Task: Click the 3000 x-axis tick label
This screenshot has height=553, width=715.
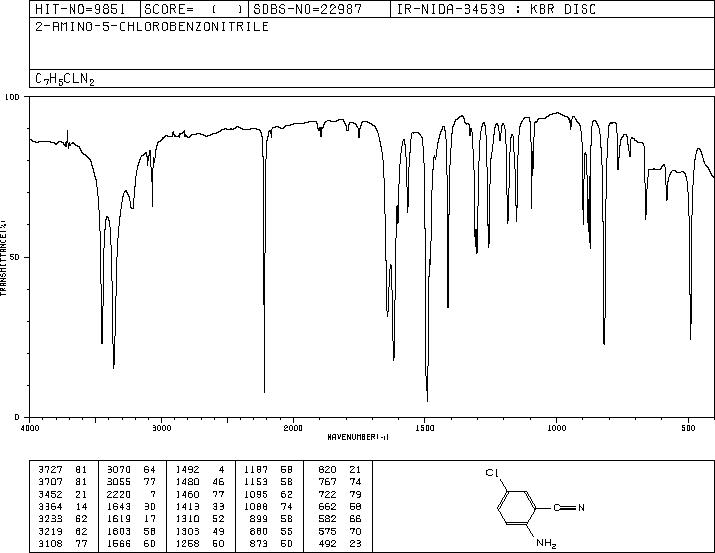Action: coord(161,428)
